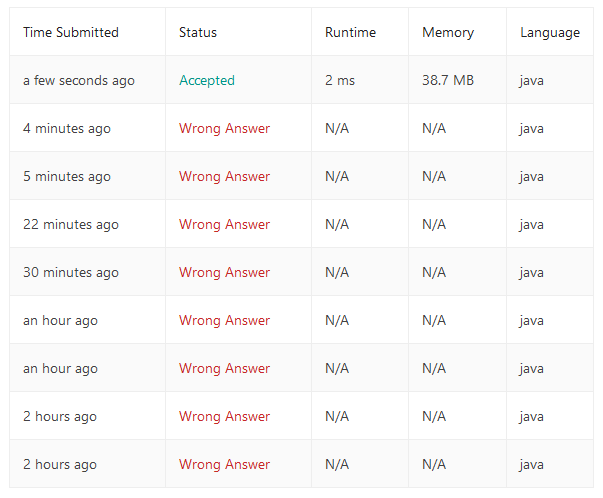Image resolution: width=603 pixels, height=498 pixels.
Task: Open Wrong Answer from 30 minutes ago
Action: click(225, 273)
